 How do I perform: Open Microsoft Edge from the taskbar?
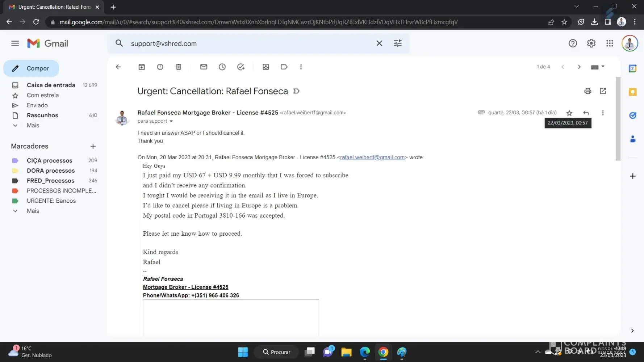point(365,352)
